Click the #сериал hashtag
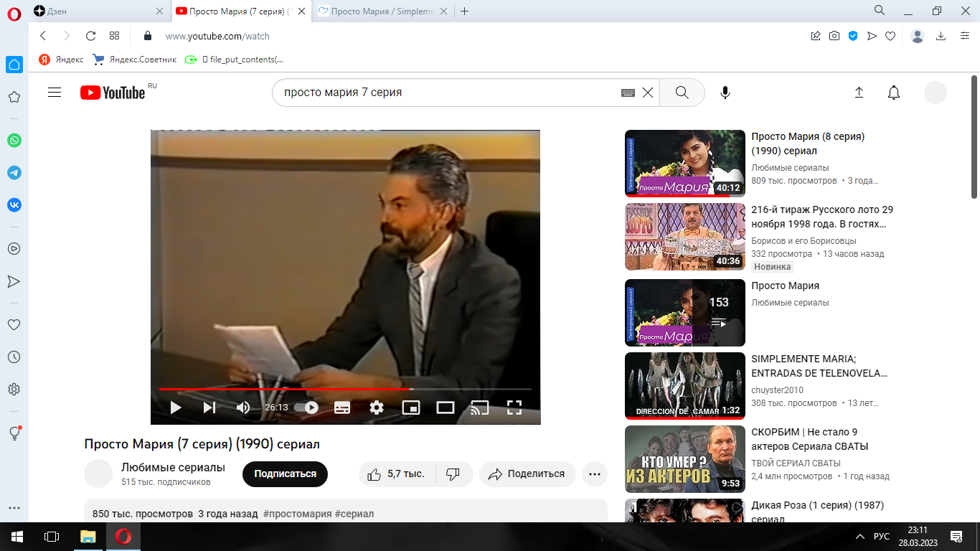Image resolution: width=980 pixels, height=551 pixels. click(354, 514)
